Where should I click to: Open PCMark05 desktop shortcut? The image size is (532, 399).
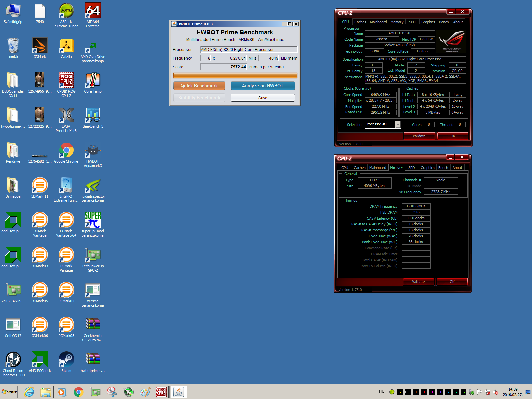(x=66, y=328)
